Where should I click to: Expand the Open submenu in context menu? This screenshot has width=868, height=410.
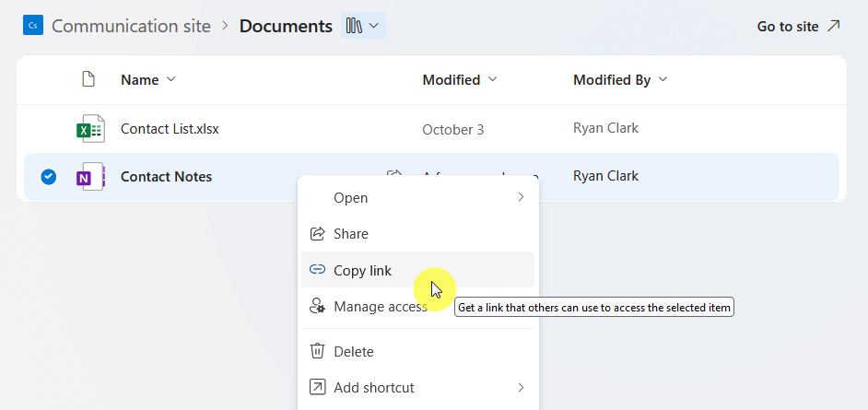[418, 197]
